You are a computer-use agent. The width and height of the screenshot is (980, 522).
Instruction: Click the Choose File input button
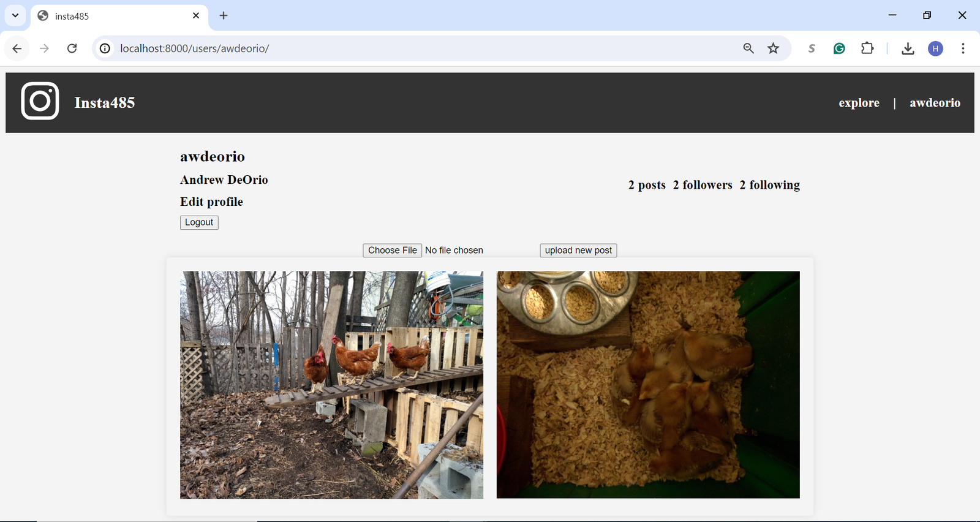tap(392, 250)
